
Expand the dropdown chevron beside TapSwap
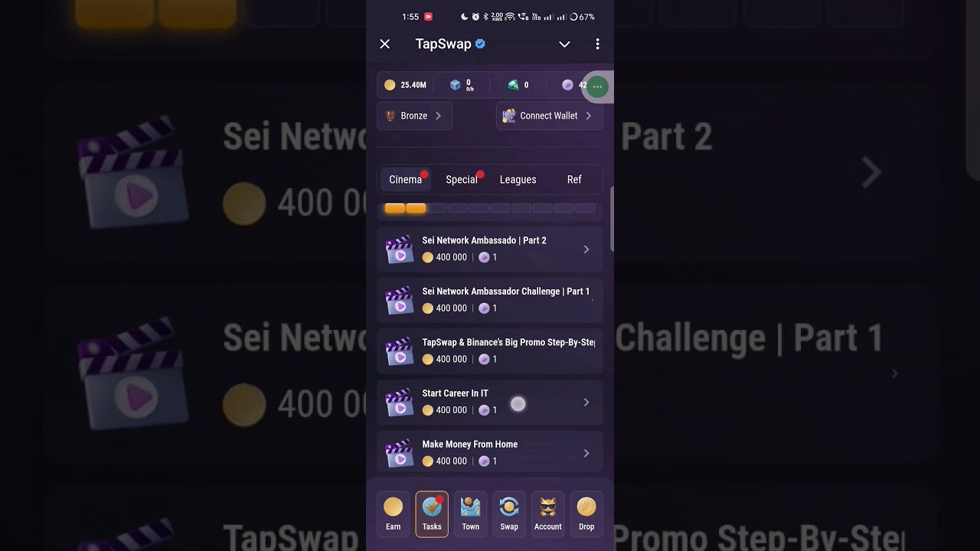[564, 44]
